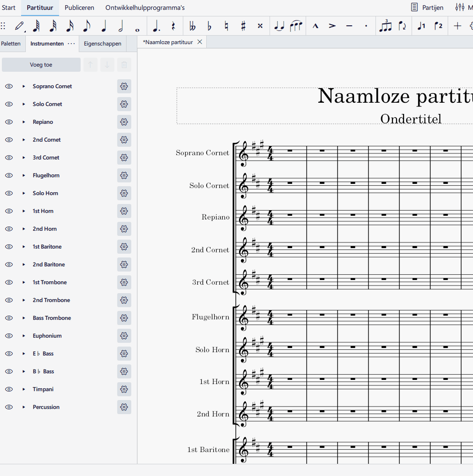
Task: Expand the 1st Trombone instrument row
Action: pos(23,282)
